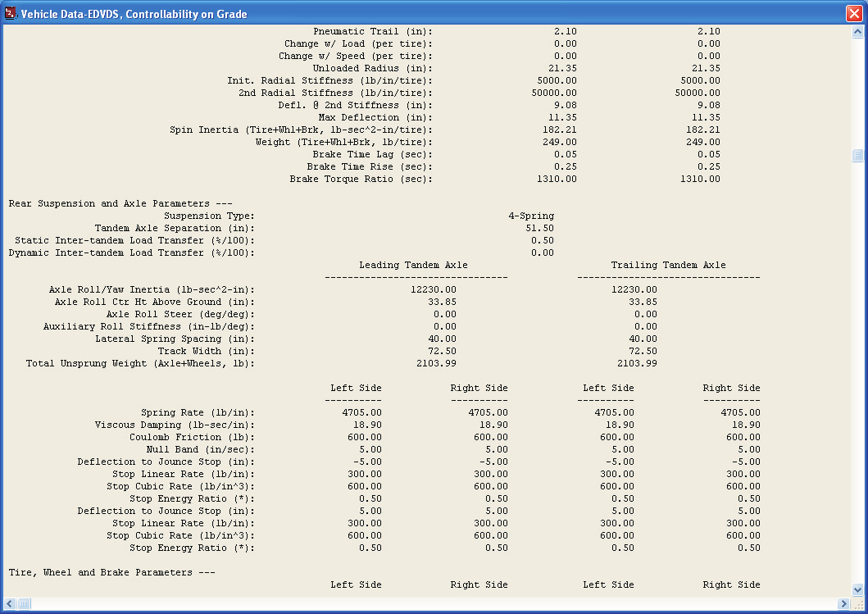The width and height of the screenshot is (868, 614).
Task: Click the resize grip at window corner
Action: (x=857, y=603)
